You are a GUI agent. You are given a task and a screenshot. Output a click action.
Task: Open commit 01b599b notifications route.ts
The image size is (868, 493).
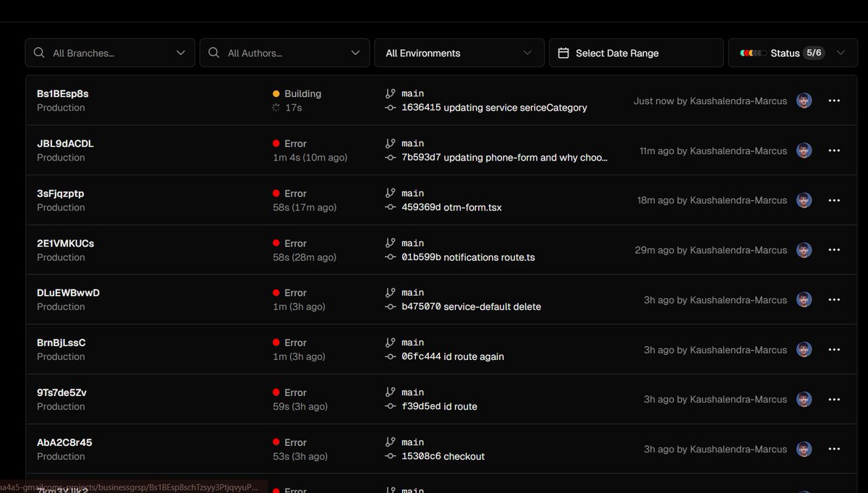pyautogui.click(x=468, y=257)
